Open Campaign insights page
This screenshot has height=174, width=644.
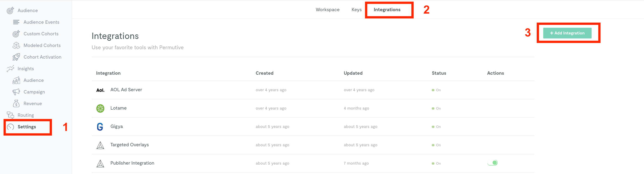(x=34, y=92)
